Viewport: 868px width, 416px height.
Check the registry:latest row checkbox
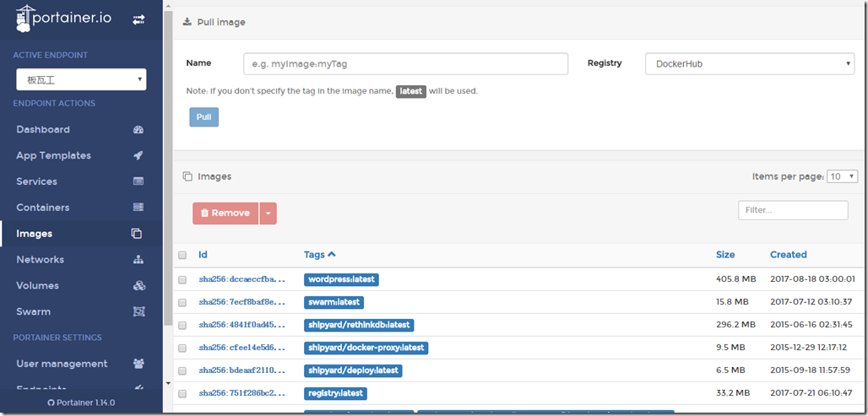click(182, 393)
